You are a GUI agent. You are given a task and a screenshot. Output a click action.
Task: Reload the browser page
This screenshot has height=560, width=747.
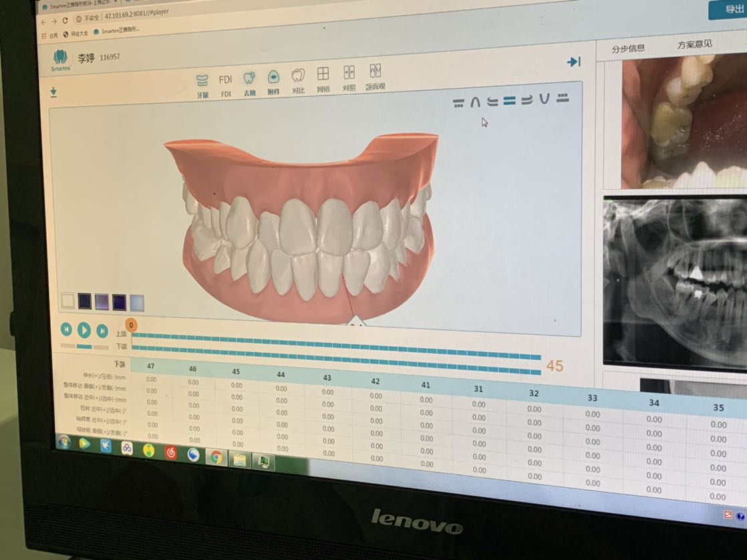coord(65,21)
